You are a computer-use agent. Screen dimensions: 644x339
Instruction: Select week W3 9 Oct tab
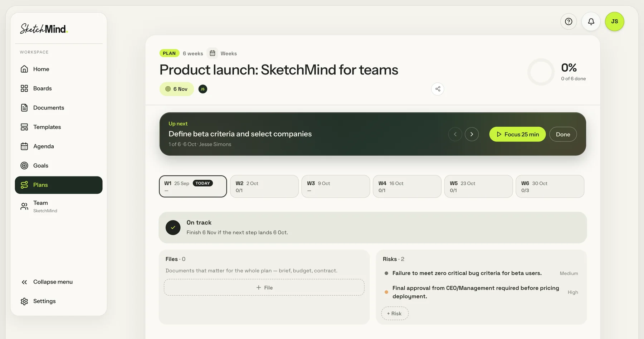(336, 186)
